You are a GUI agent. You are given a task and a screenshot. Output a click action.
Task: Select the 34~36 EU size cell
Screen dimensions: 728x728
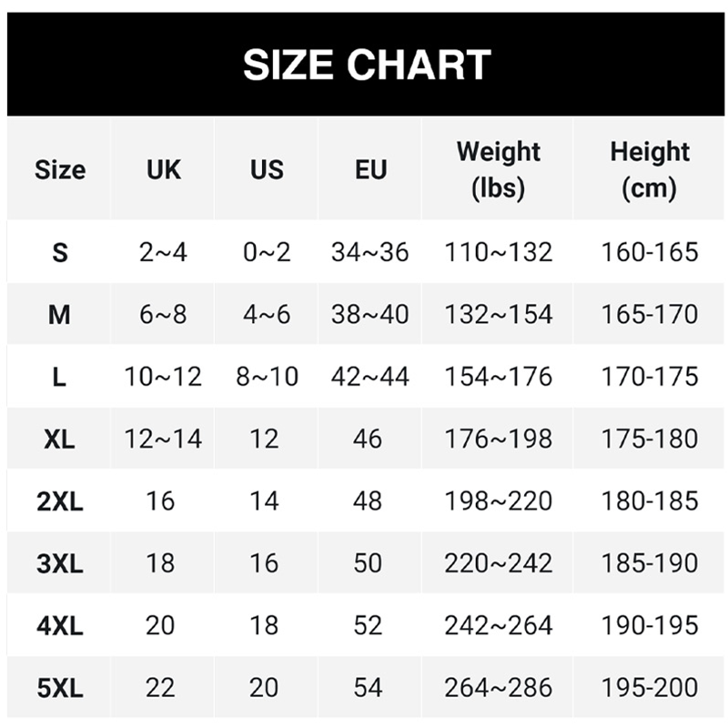pyautogui.click(x=370, y=252)
